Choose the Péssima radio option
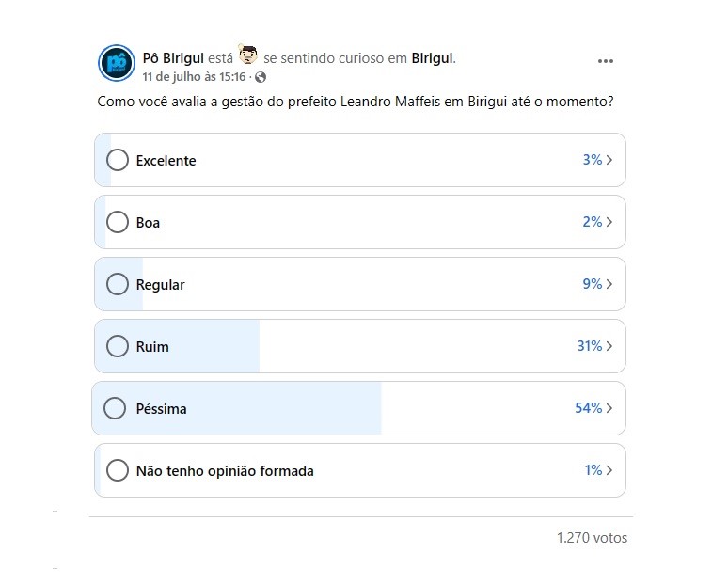728x585 pixels. [x=115, y=408]
